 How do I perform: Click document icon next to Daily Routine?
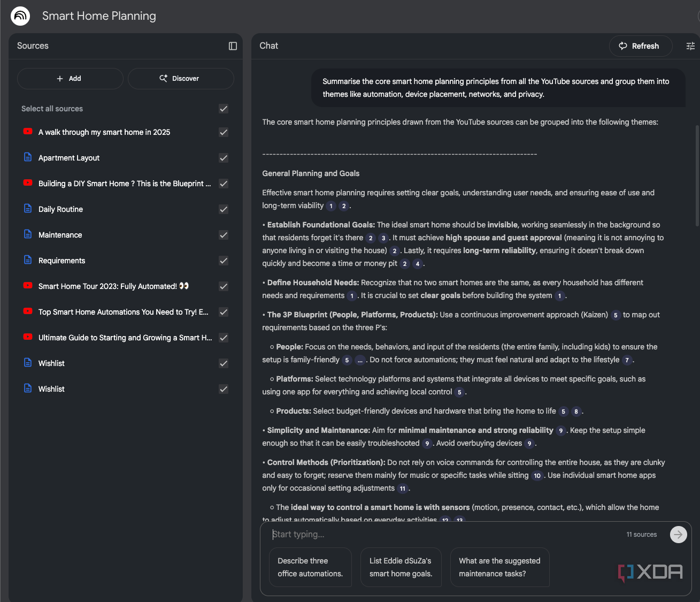(x=28, y=209)
